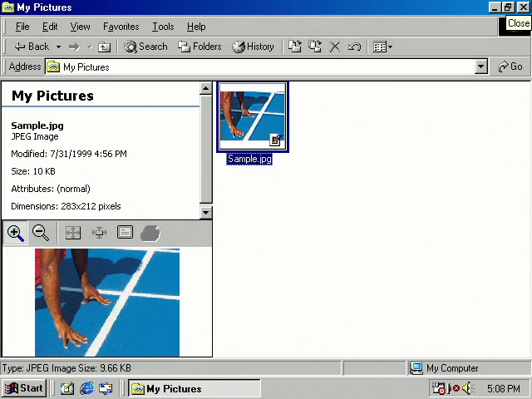Expand the Address bar dropdown

[480, 66]
